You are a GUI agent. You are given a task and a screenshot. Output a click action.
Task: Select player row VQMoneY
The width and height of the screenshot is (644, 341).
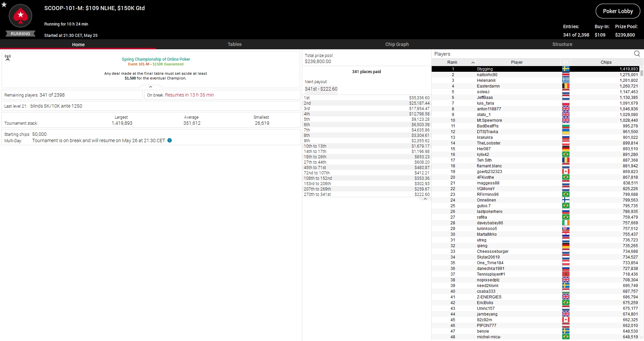pos(535,189)
